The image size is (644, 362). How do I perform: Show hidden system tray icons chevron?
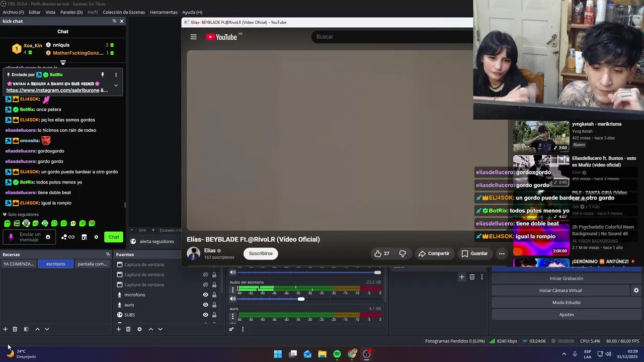click(563, 354)
